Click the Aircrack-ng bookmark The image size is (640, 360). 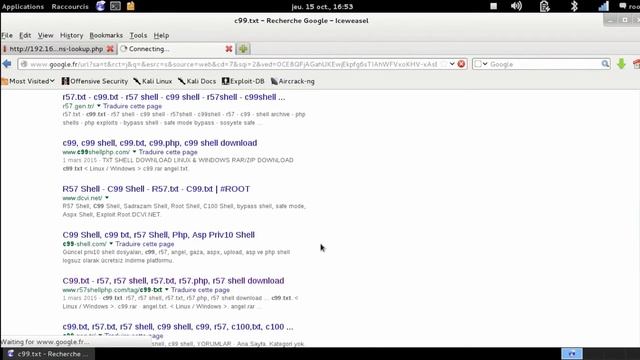click(293, 81)
